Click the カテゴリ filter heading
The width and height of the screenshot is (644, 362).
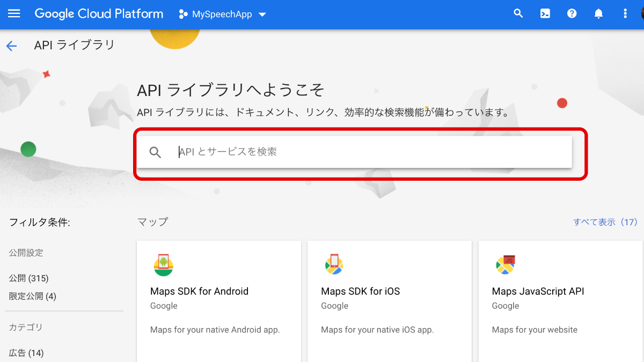pos(26,327)
